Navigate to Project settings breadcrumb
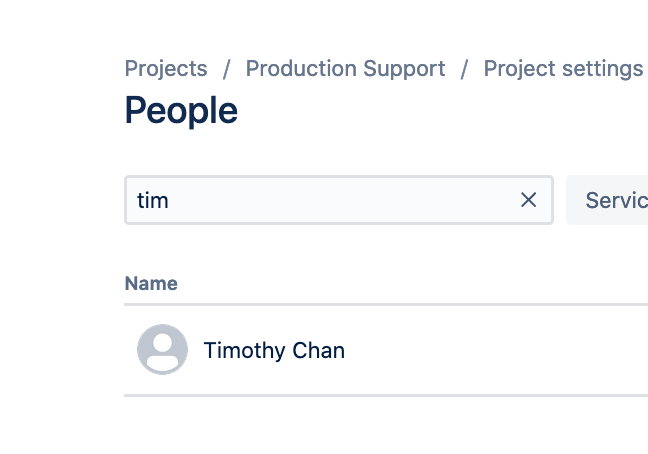The width and height of the screenshot is (648, 454). click(x=564, y=69)
